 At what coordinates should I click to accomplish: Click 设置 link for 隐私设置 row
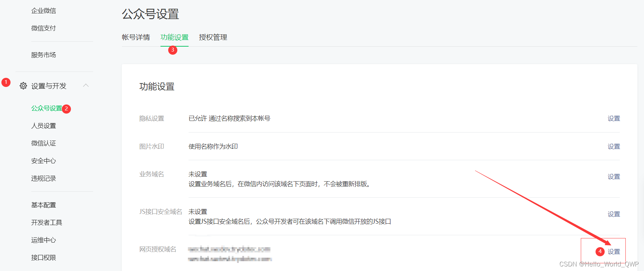click(x=614, y=118)
